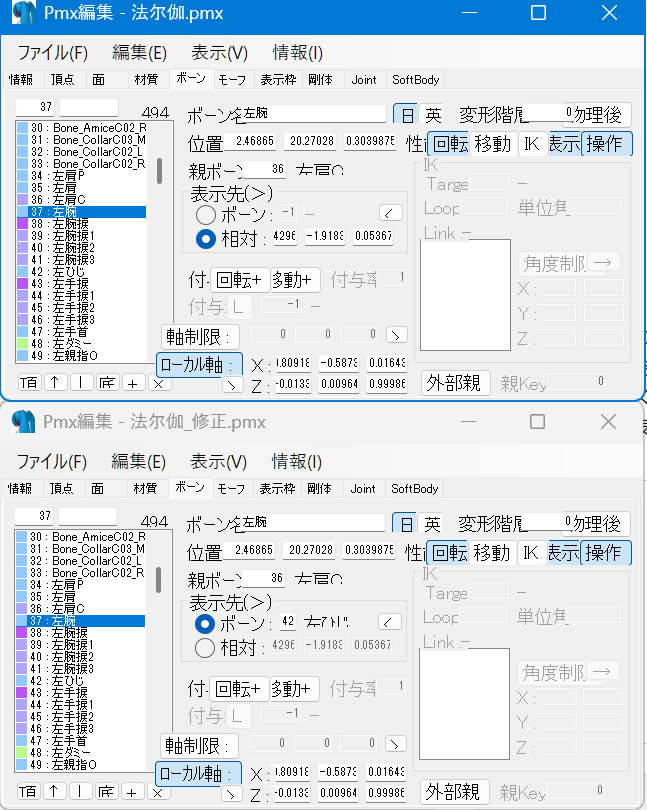Move bone down arrow in 法尔伽.pmx list
Viewport: 647px width, 810px height.
(x=81, y=383)
